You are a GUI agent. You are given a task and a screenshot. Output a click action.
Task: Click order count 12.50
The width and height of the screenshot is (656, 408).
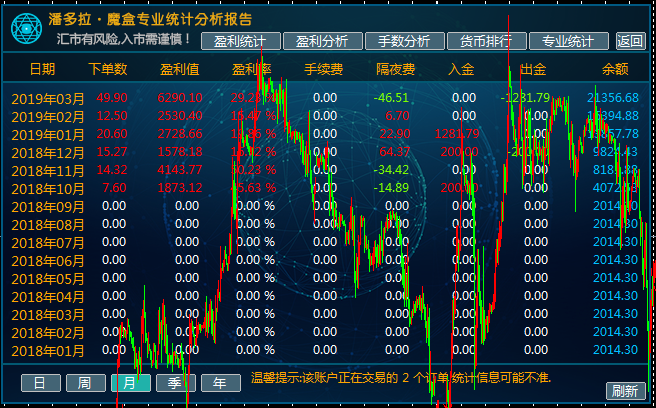pos(112,116)
